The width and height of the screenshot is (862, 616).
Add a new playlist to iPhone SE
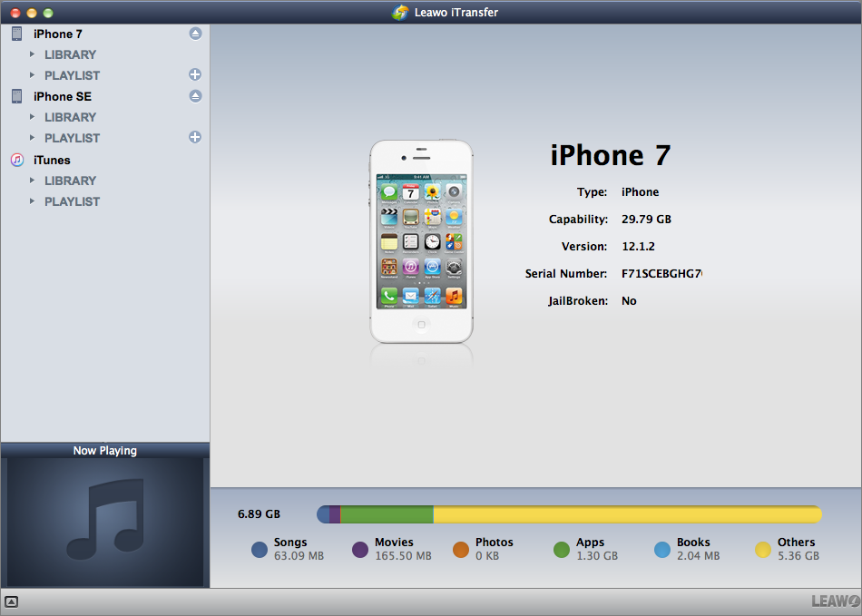[195, 137]
